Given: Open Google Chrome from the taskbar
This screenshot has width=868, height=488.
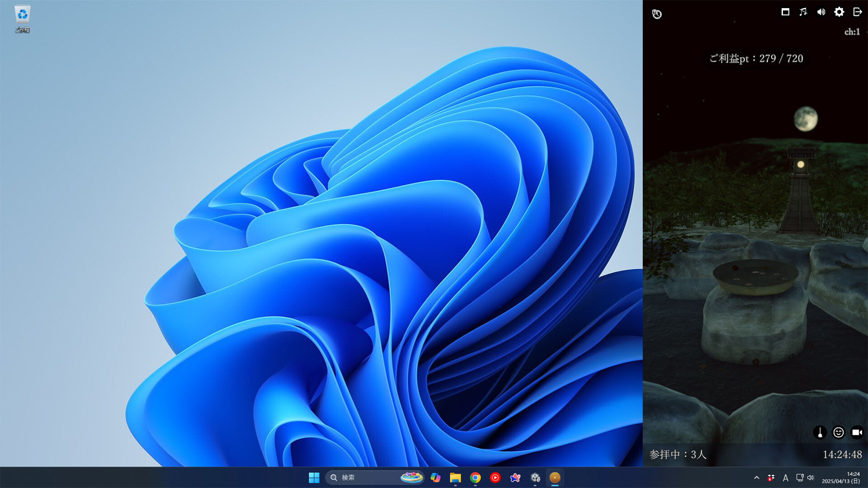Looking at the screenshot, I should [x=475, y=478].
